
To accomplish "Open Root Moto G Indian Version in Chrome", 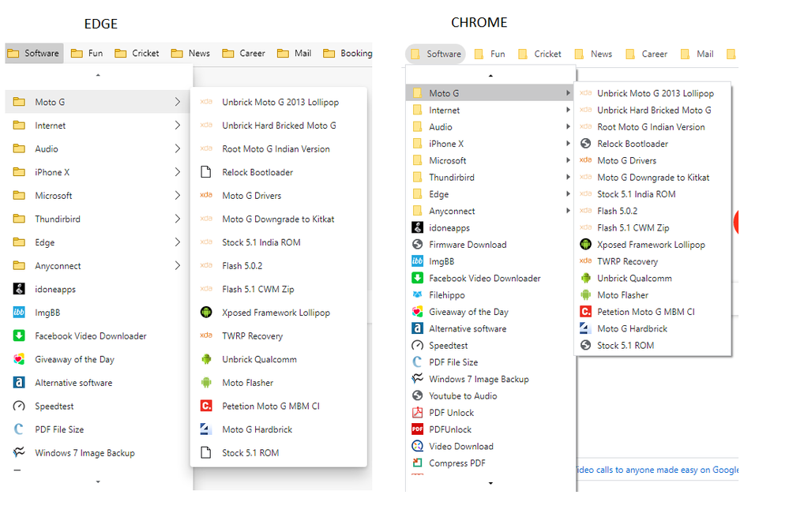I will [x=652, y=127].
